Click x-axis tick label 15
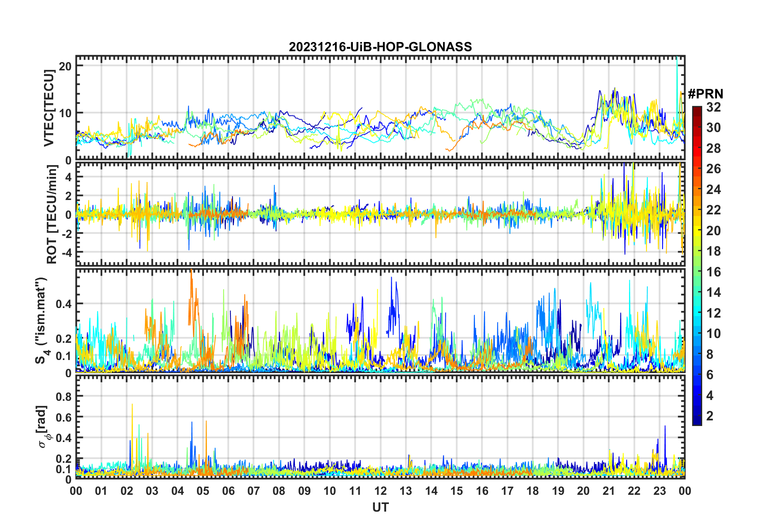The height and width of the screenshot is (532, 761). click(457, 491)
